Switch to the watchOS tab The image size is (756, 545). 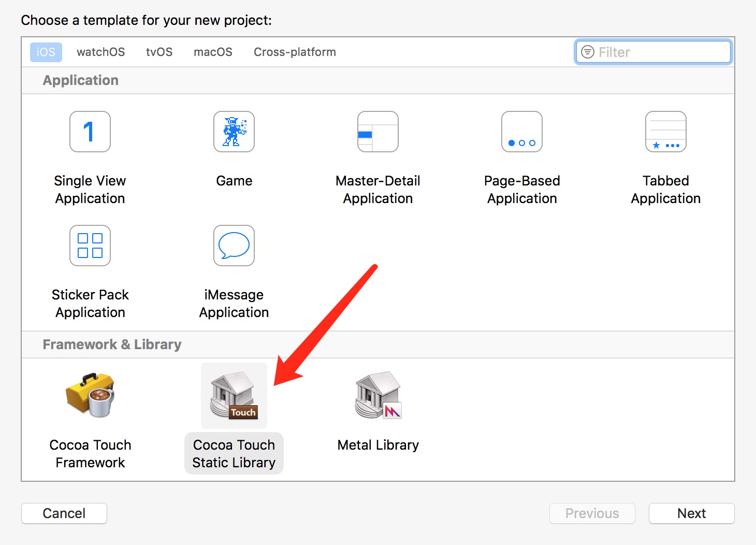[101, 52]
